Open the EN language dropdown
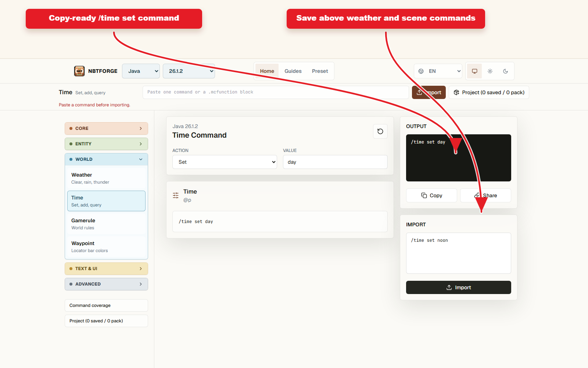588x368 pixels. coord(438,71)
